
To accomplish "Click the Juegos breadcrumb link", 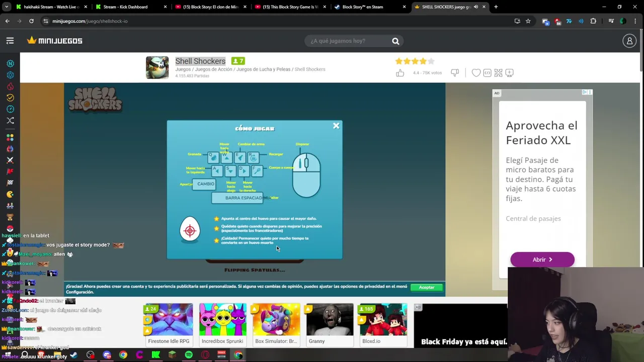I will click(183, 69).
